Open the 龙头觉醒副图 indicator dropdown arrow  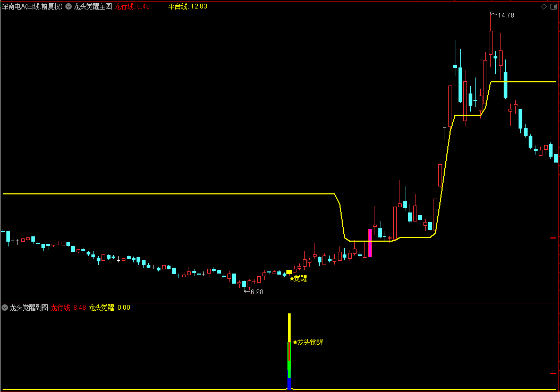pyautogui.click(x=5, y=308)
